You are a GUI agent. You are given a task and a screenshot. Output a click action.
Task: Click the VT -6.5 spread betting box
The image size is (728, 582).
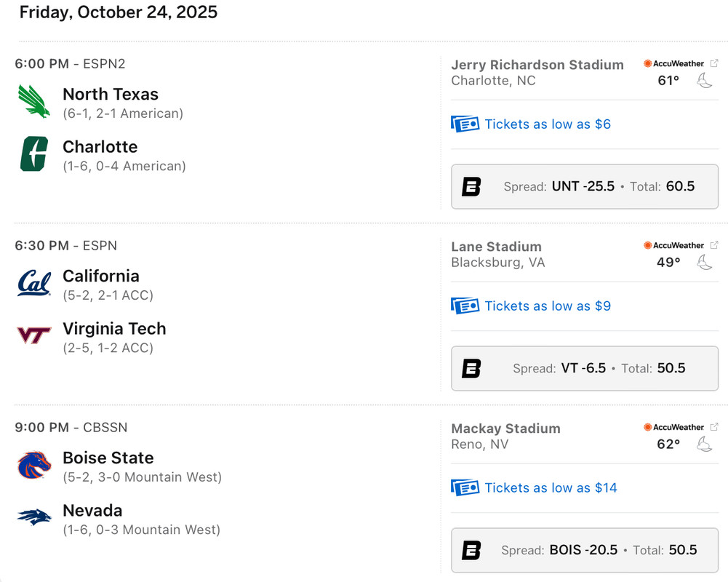coord(585,368)
